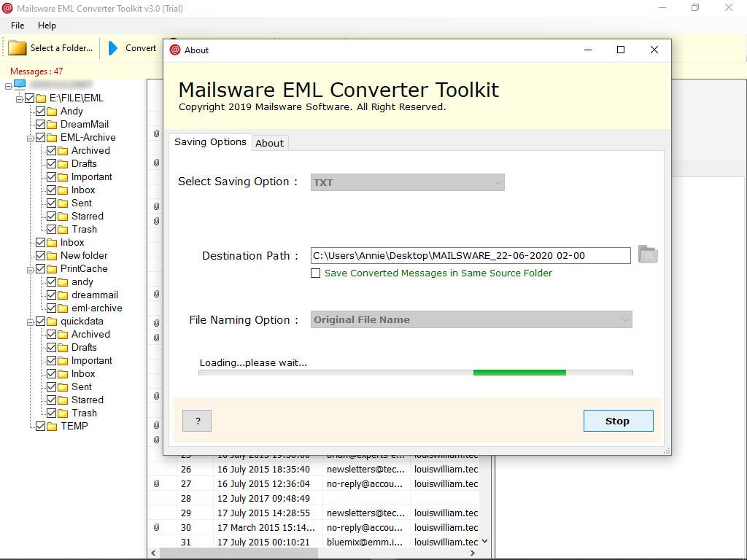
Task: Click the @ icon in the About dialog titlebar
Action: [175, 50]
